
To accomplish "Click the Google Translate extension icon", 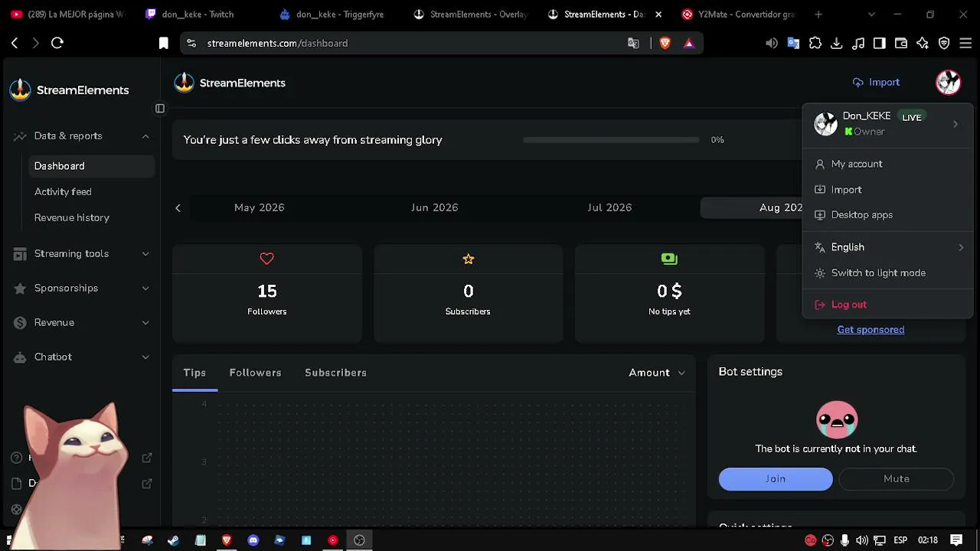I will click(x=793, y=44).
